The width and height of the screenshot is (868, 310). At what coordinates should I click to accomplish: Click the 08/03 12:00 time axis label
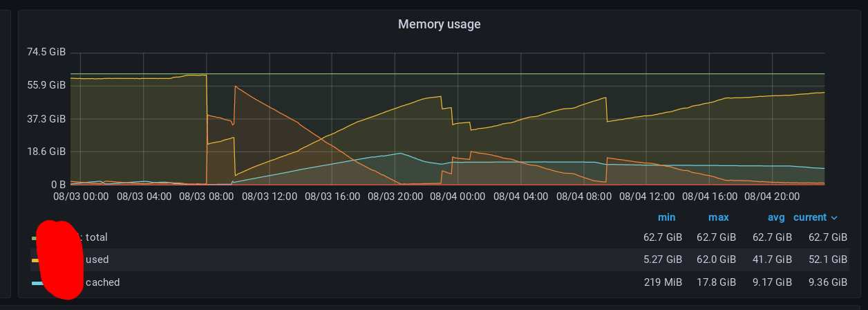pos(270,197)
